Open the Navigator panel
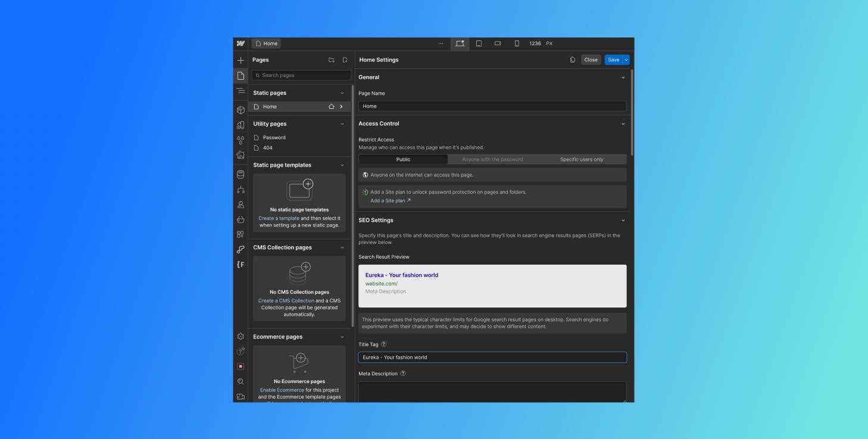Image resolution: width=868 pixels, height=439 pixels. (x=241, y=91)
